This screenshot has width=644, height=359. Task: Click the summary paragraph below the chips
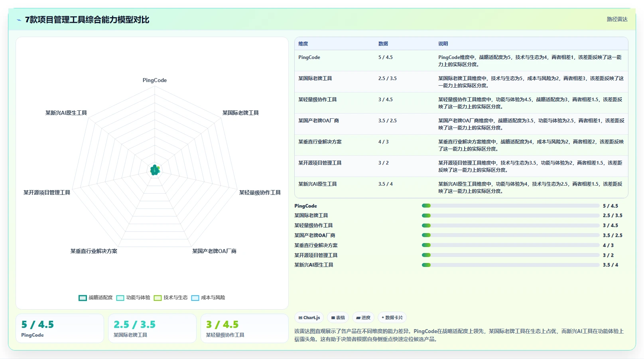click(x=459, y=335)
